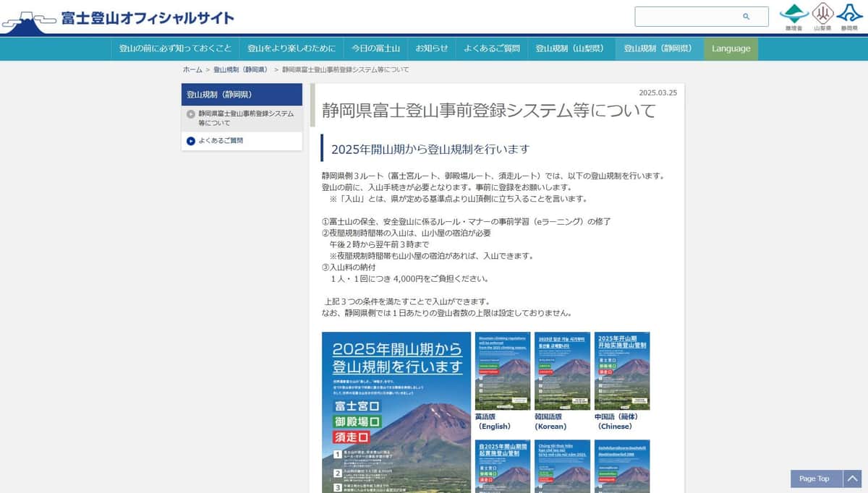Open the Korean version poster thumbnail
The height and width of the screenshot is (493, 868).
[563, 370]
